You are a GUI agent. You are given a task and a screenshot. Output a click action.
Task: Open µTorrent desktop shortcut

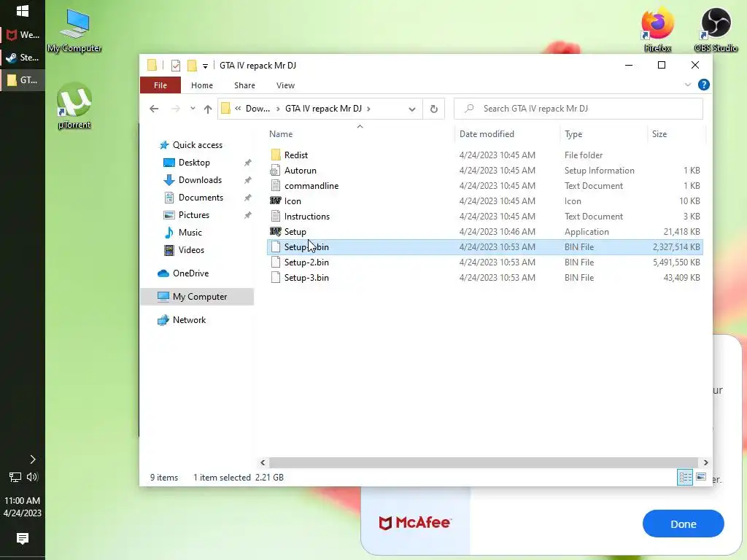point(74,106)
